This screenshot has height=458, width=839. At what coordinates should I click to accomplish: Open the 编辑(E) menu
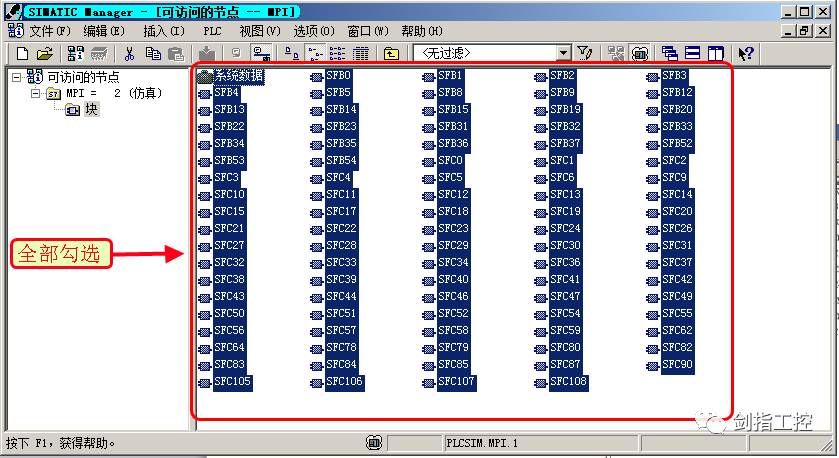(x=104, y=31)
